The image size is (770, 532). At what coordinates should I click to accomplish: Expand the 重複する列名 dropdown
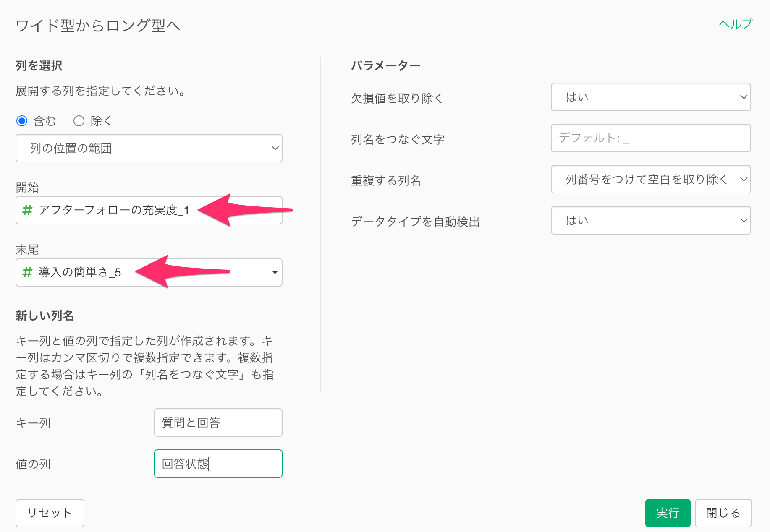[650, 179]
